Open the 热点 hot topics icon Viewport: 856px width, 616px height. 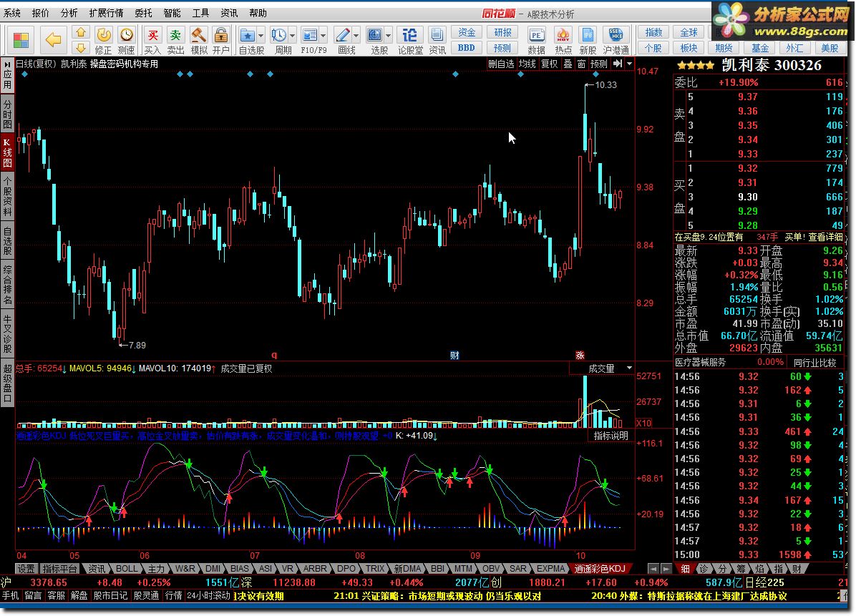[563, 36]
